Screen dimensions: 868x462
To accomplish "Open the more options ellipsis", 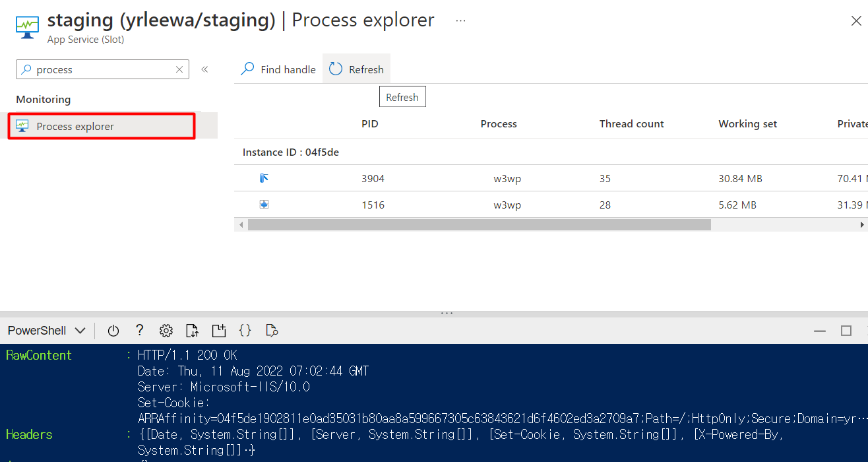I will [460, 20].
